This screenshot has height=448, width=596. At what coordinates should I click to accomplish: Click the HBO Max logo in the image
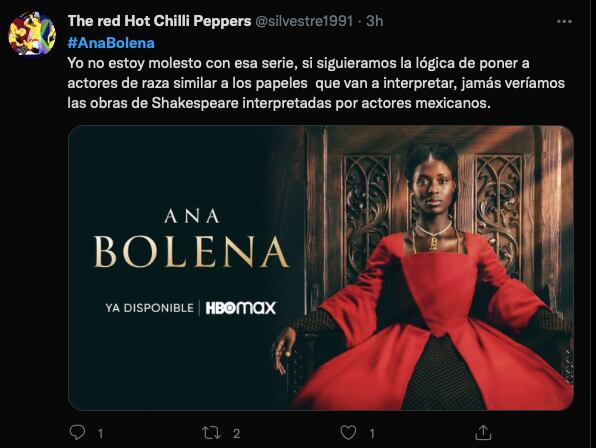[241, 308]
